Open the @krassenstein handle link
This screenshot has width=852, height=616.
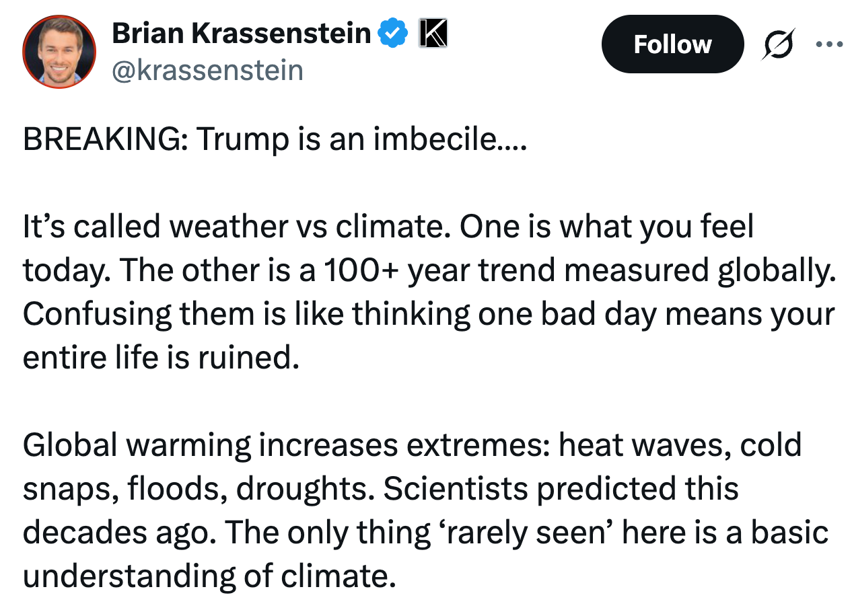click(207, 70)
